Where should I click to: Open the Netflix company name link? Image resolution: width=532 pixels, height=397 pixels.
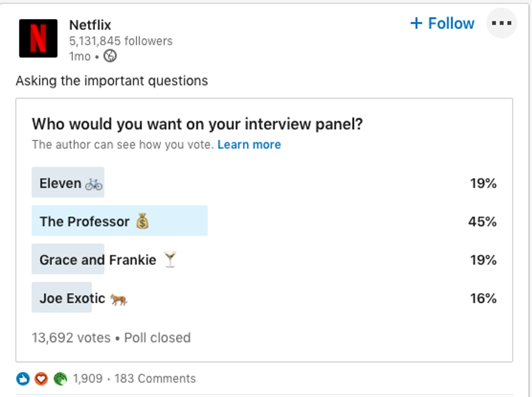90,25
